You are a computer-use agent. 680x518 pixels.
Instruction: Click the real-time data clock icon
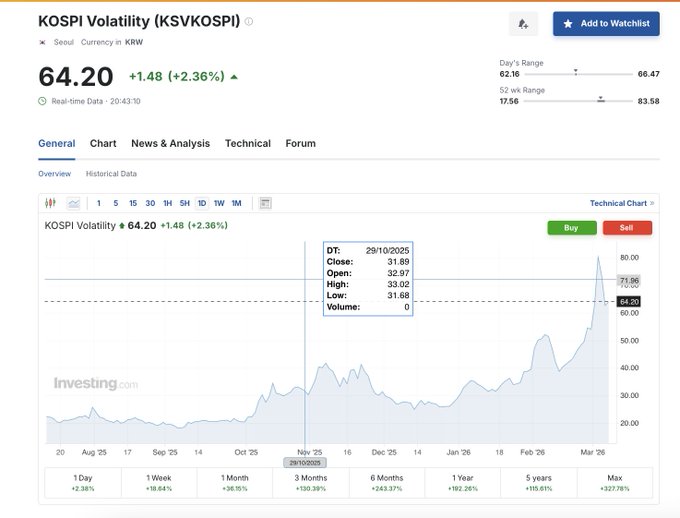(42, 101)
